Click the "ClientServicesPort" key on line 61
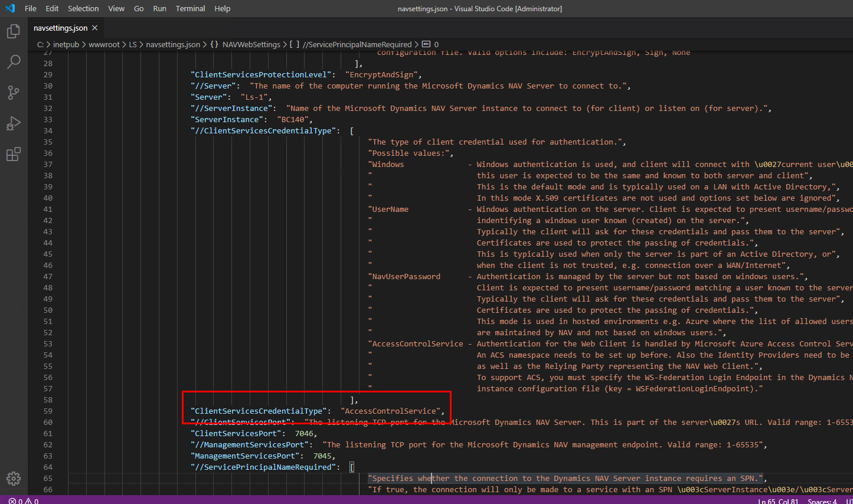 click(236, 434)
